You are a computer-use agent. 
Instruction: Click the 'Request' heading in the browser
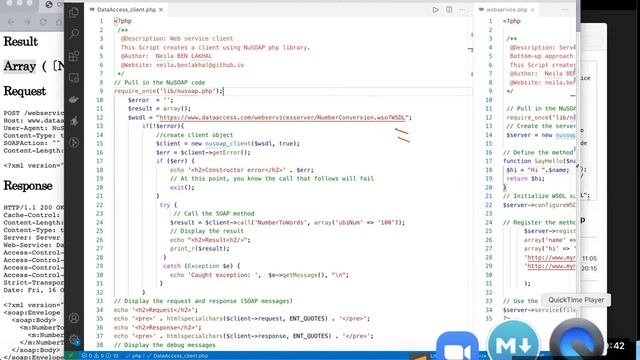tap(24, 91)
